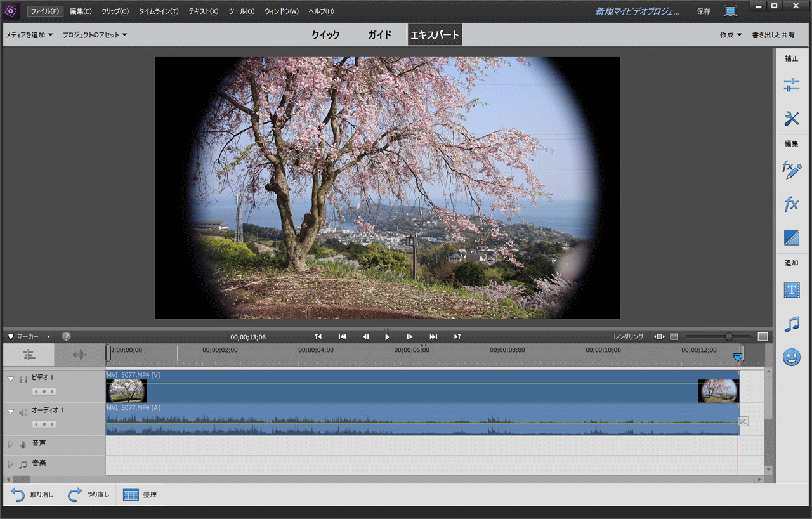Open the Create dropdown menu
The height and width of the screenshot is (519, 812).
[731, 35]
